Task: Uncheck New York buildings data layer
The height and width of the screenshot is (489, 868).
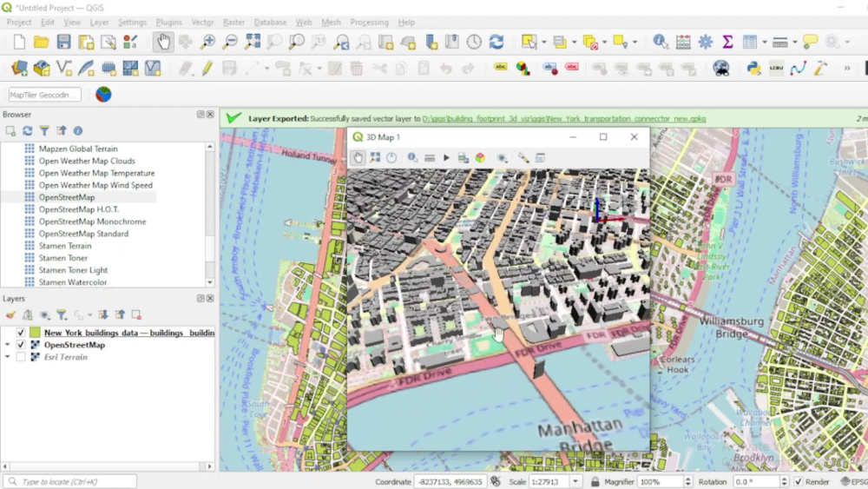Action: click(x=21, y=333)
